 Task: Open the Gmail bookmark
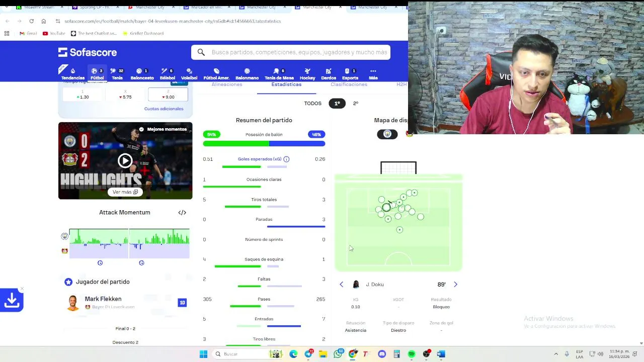[28, 33]
